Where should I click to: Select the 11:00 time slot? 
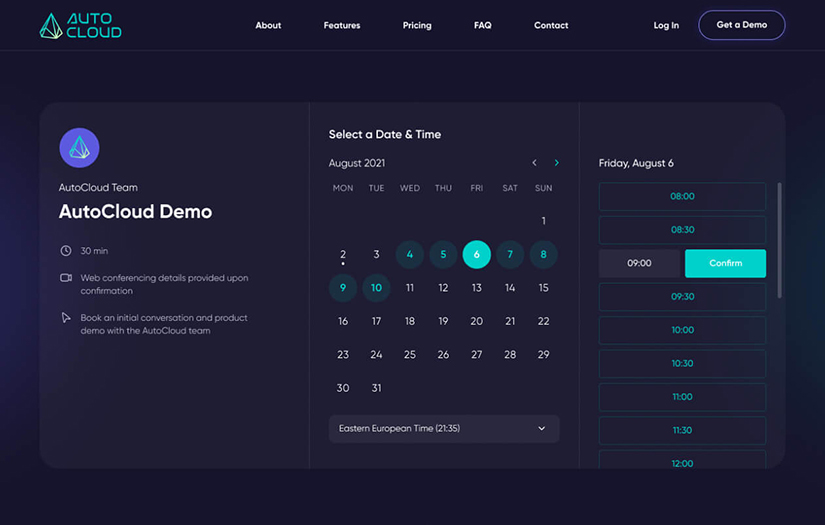point(682,397)
